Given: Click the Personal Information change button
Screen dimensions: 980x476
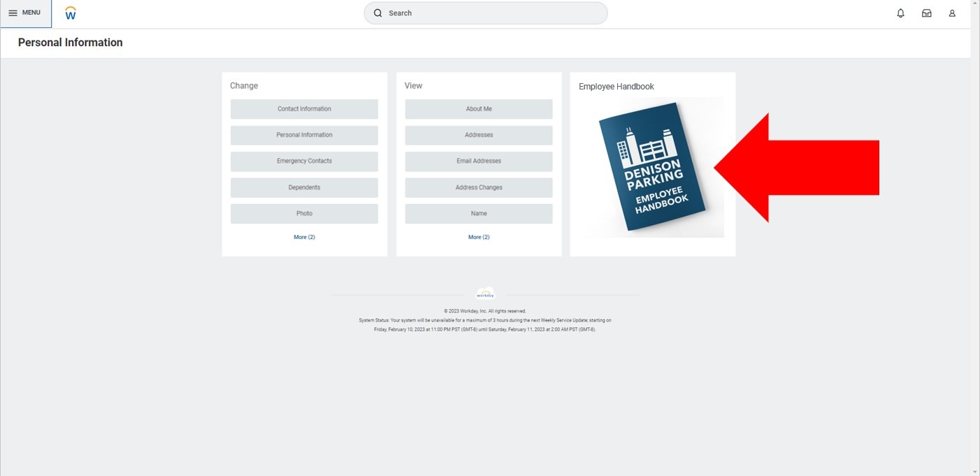Looking at the screenshot, I should pos(304,135).
